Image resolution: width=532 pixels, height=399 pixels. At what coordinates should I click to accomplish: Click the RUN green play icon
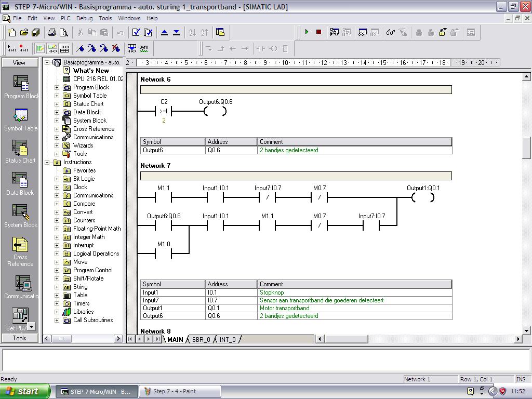click(307, 32)
